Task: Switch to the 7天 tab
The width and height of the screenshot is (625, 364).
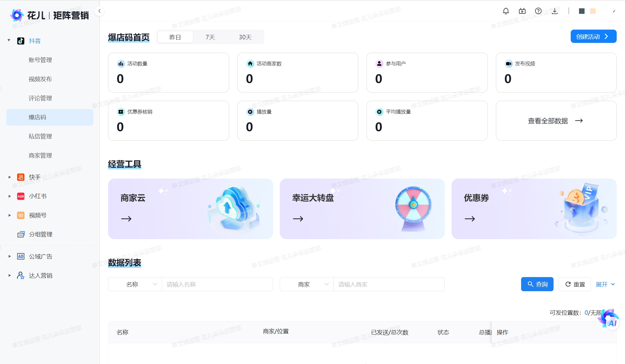Action: point(210,37)
